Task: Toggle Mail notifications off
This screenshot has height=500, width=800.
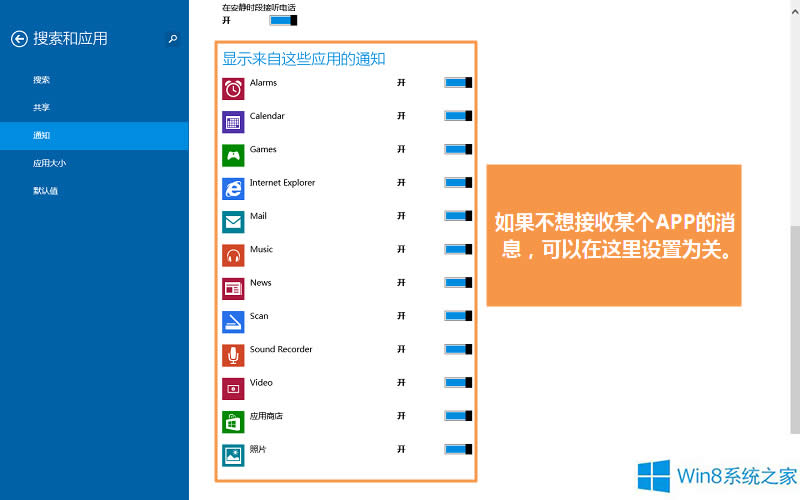Action: [458, 216]
